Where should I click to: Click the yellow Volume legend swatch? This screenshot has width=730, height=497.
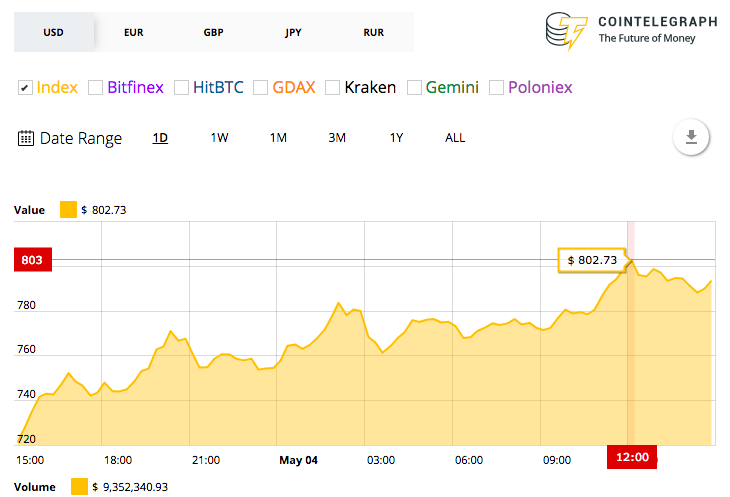79,487
